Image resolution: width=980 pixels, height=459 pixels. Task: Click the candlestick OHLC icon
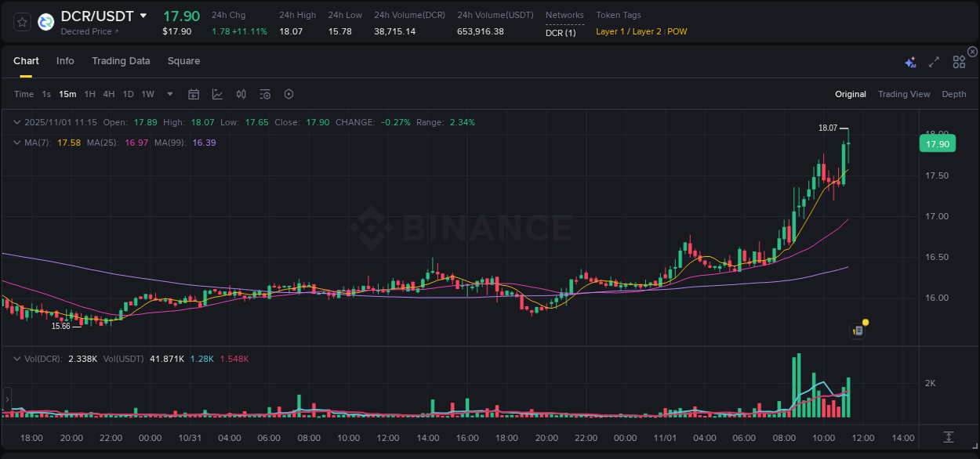[241, 94]
